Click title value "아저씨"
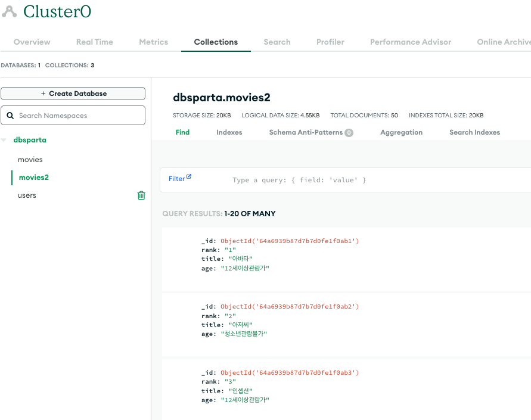 240,325
